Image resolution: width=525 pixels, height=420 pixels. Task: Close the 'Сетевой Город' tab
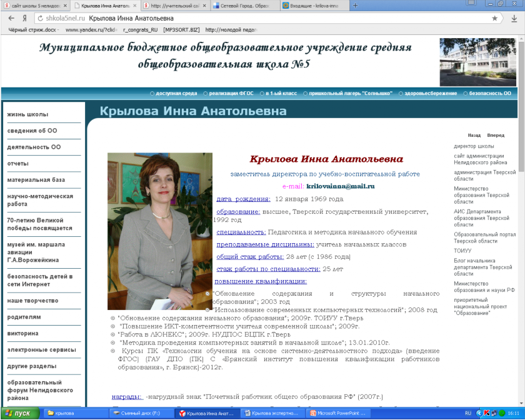tap(276, 6)
